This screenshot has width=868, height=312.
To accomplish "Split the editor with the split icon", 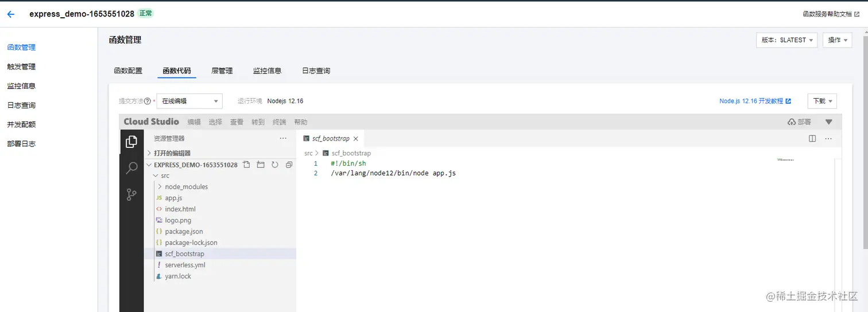I will (812, 138).
